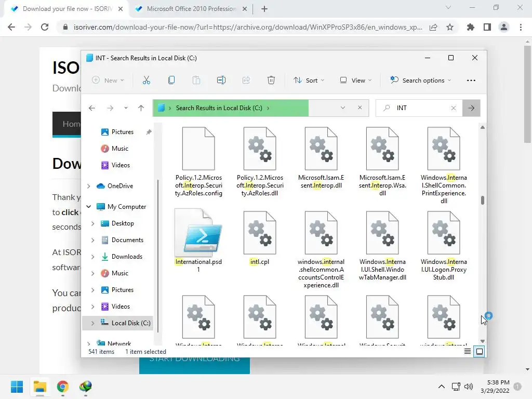Click the Cut scissors icon in Explorer toolbar
The width and height of the screenshot is (532, 399).
(x=146, y=81)
